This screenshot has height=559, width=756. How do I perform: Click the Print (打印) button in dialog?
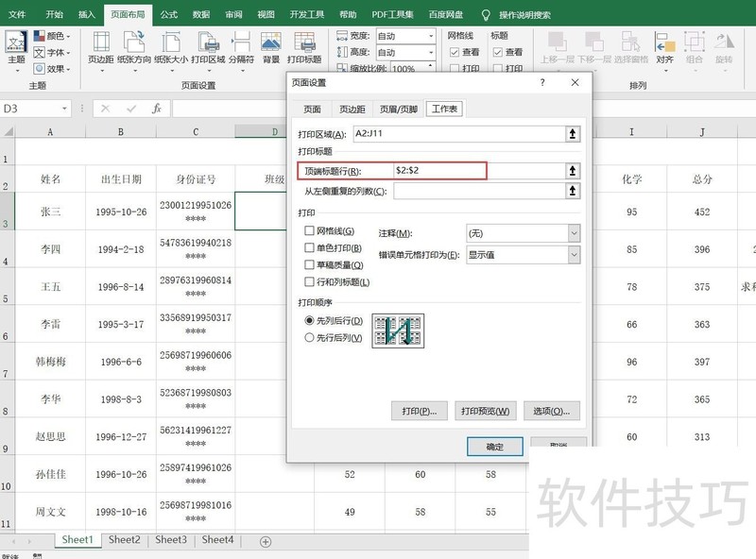pos(419,411)
